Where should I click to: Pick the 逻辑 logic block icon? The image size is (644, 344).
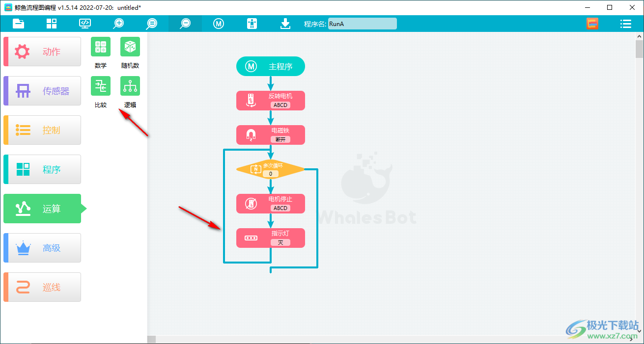130,86
